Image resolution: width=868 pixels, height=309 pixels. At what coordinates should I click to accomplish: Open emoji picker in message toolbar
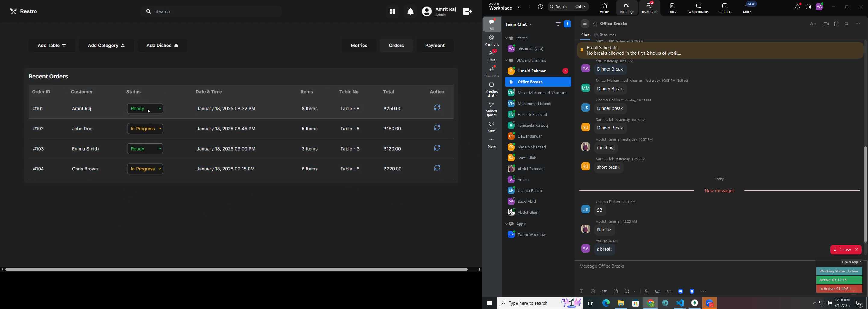[593, 291]
